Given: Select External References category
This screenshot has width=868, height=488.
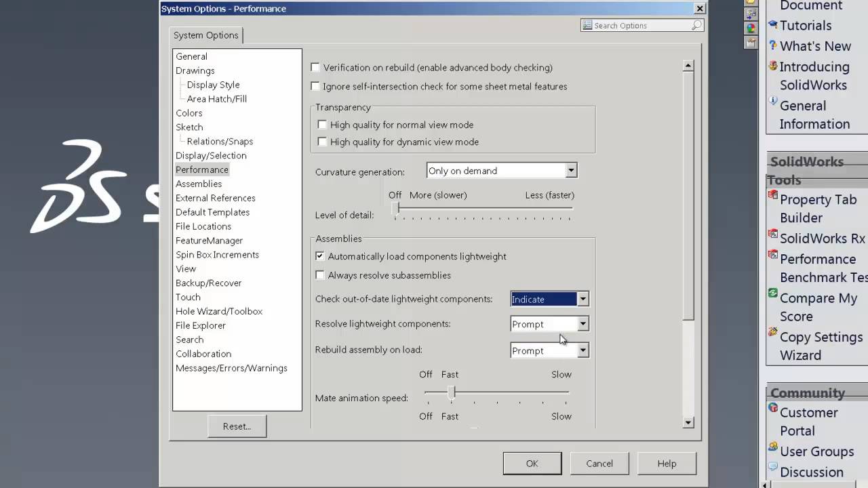Looking at the screenshot, I should [x=216, y=198].
